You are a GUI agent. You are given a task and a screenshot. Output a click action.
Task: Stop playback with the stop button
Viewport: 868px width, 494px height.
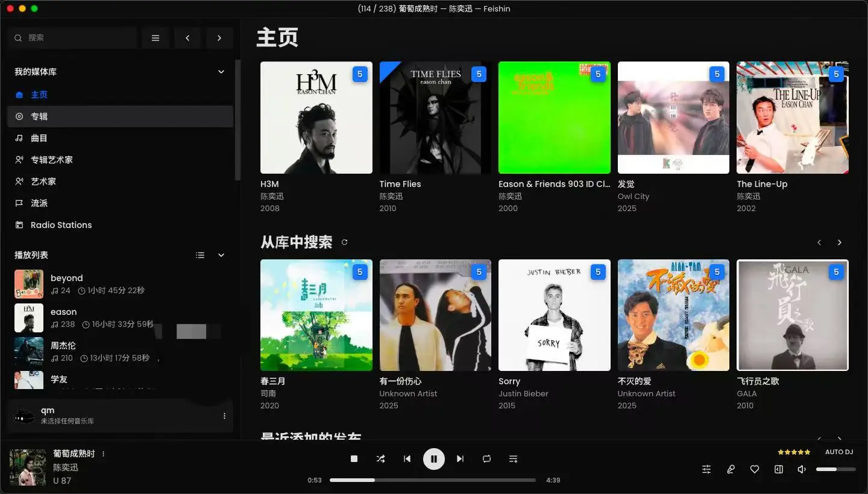354,459
